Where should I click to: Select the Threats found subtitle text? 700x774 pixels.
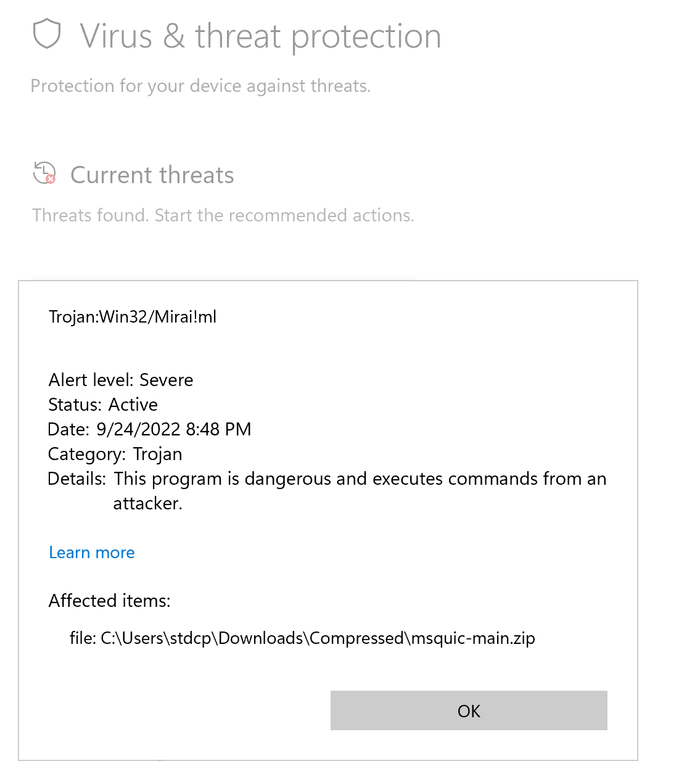223,215
